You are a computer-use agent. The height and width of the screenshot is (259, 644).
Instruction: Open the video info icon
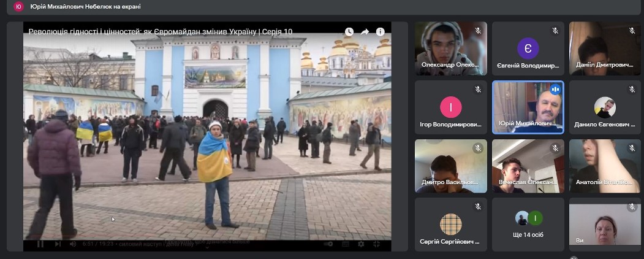tap(381, 32)
